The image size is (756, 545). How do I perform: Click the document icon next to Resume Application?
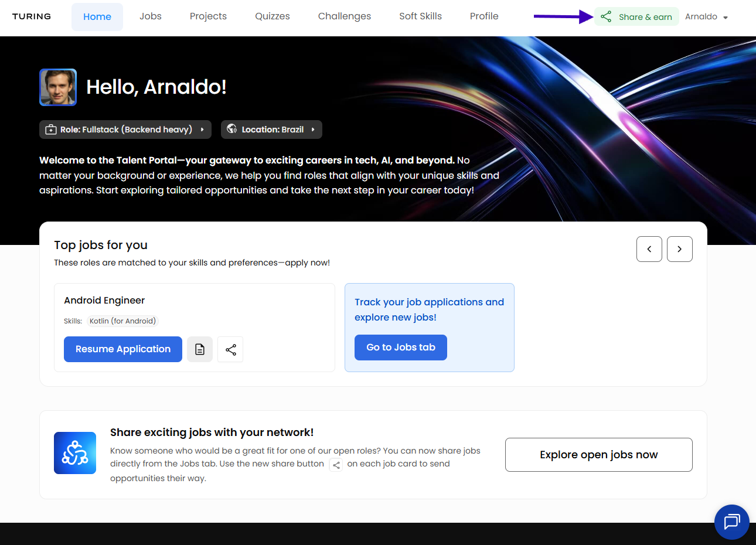199,349
